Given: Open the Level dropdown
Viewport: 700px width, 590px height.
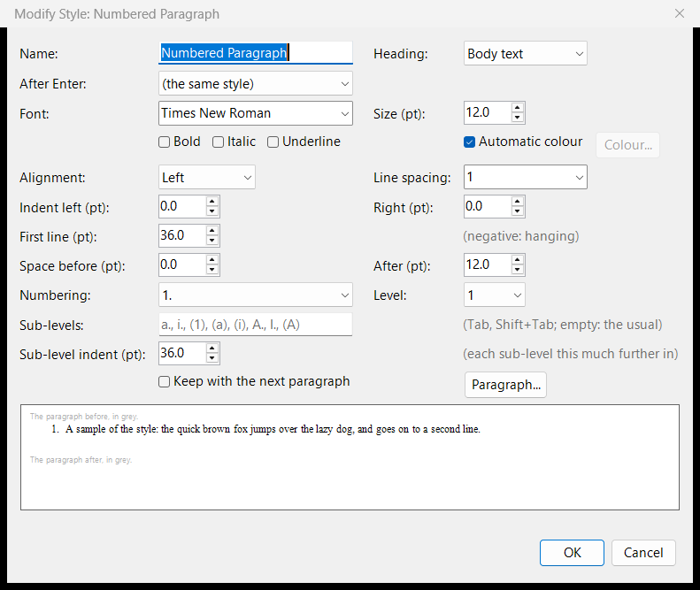Looking at the screenshot, I should click(x=495, y=295).
